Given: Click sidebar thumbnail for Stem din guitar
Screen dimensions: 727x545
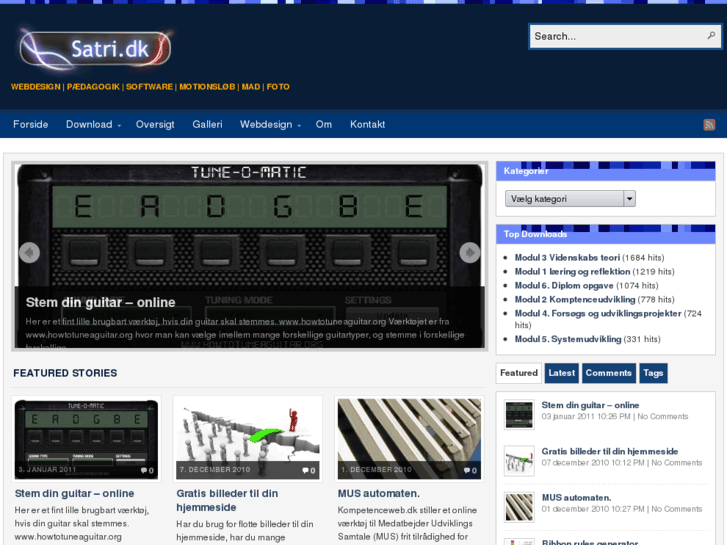Looking at the screenshot, I should click(519, 415).
